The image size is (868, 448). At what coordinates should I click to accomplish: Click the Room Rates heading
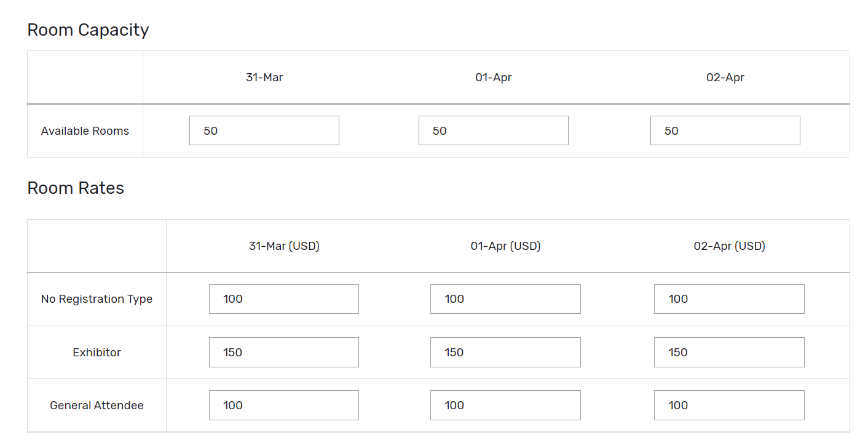(76, 188)
